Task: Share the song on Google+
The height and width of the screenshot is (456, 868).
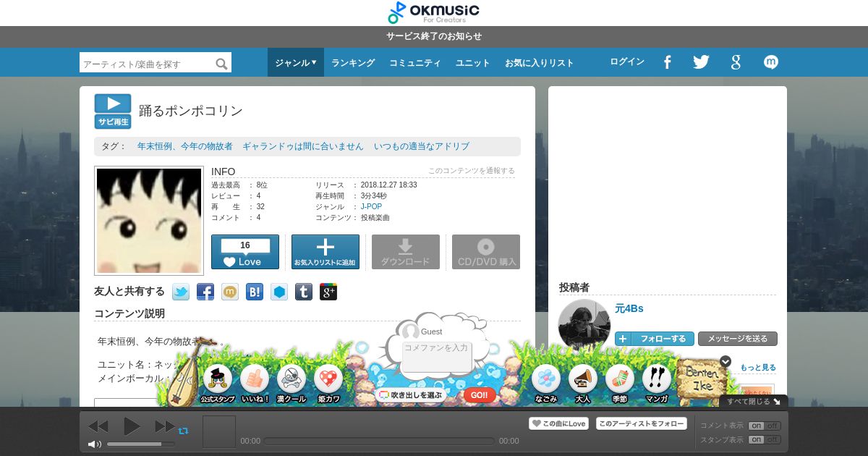Action: pyautogui.click(x=328, y=292)
